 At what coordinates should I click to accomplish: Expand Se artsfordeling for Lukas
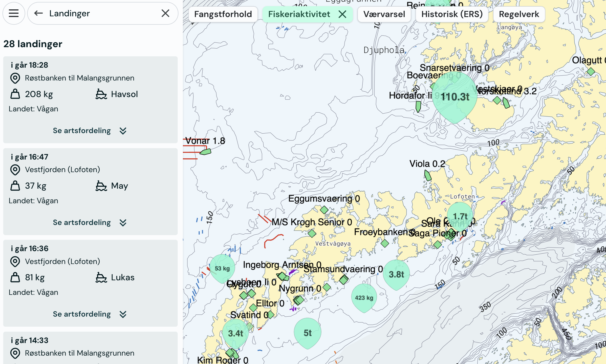coord(90,314)
